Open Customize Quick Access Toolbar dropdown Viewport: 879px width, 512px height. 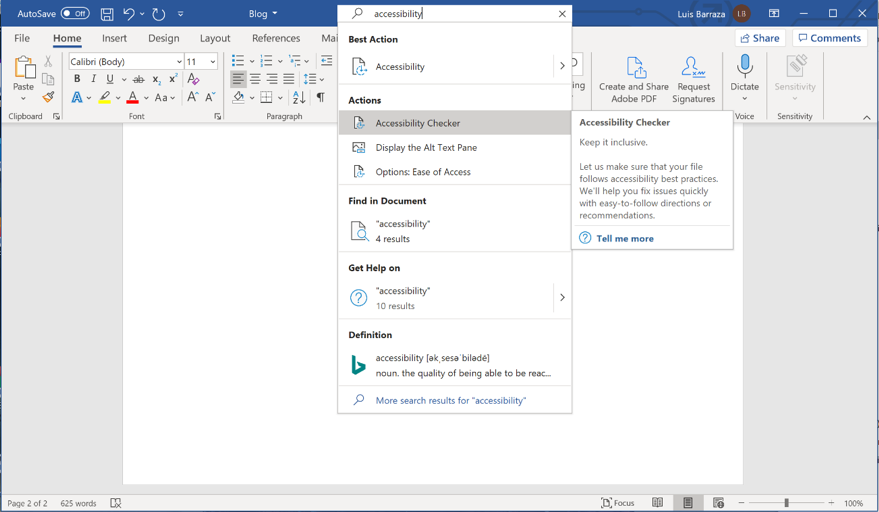(x=181, y=14)
